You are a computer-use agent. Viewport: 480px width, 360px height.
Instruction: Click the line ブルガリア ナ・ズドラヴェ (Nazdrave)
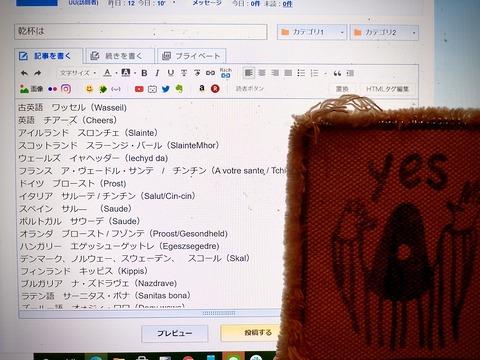[x=99, y=283]
